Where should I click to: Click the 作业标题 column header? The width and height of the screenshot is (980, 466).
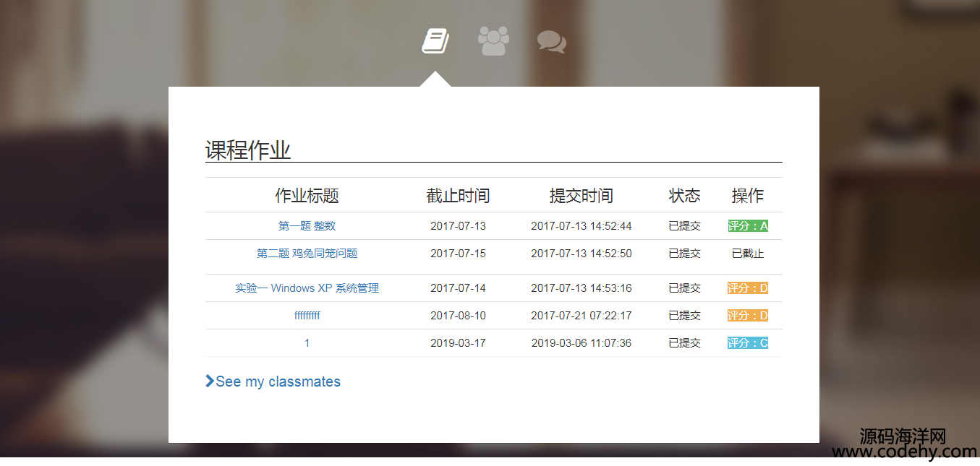tap(307, 196)
